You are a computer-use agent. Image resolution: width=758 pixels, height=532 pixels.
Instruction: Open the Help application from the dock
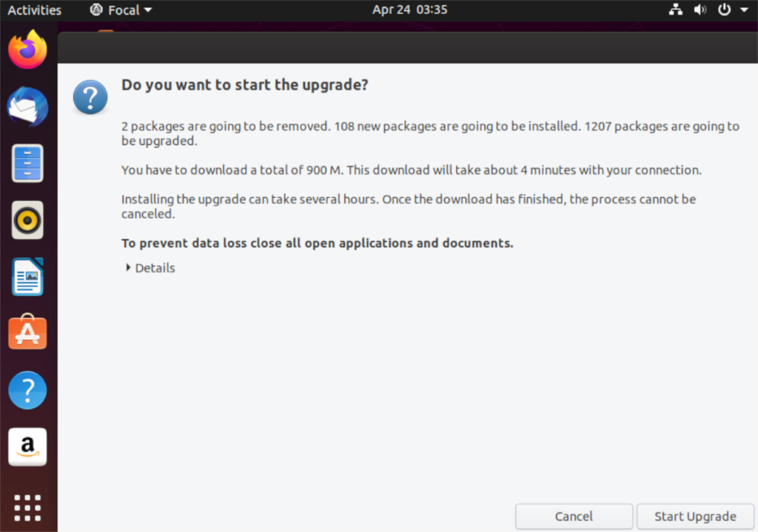pyautogui.click(x=27, y=390)
